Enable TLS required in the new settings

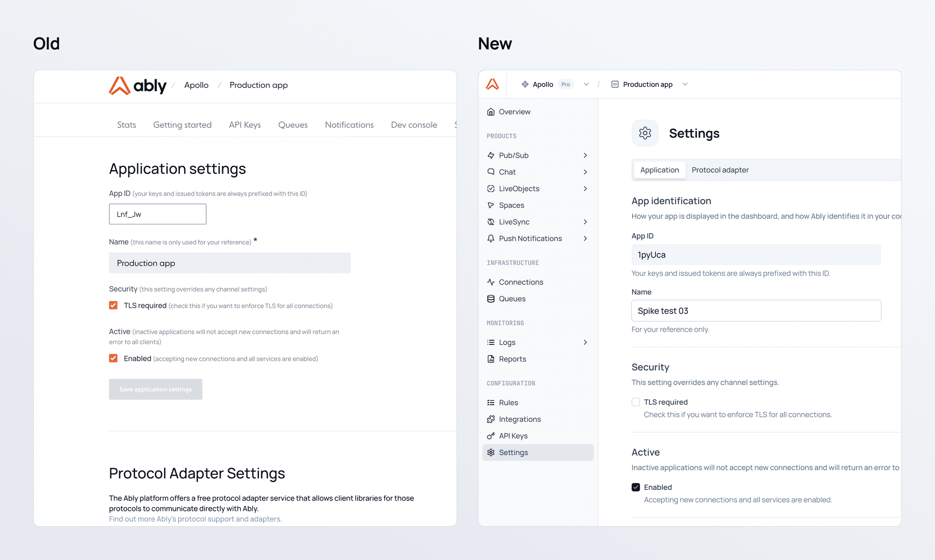click(636, 402)
